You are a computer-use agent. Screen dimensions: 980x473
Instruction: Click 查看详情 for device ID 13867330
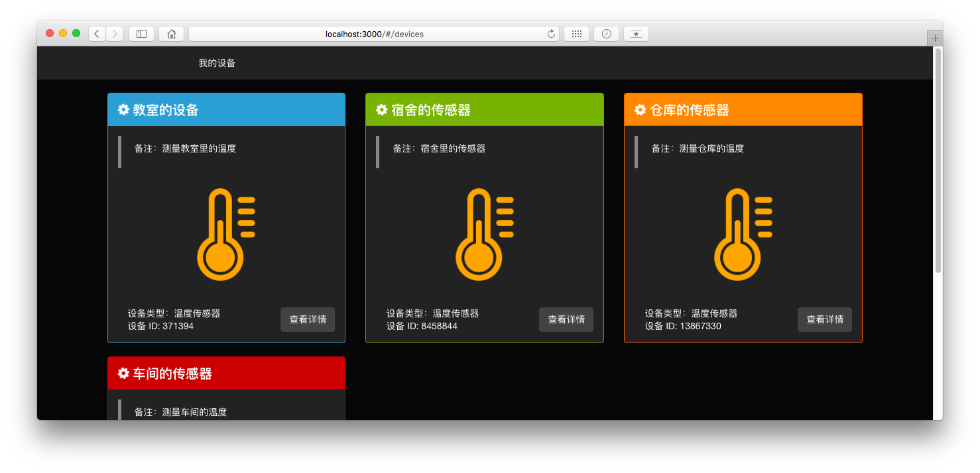(825, 319)
